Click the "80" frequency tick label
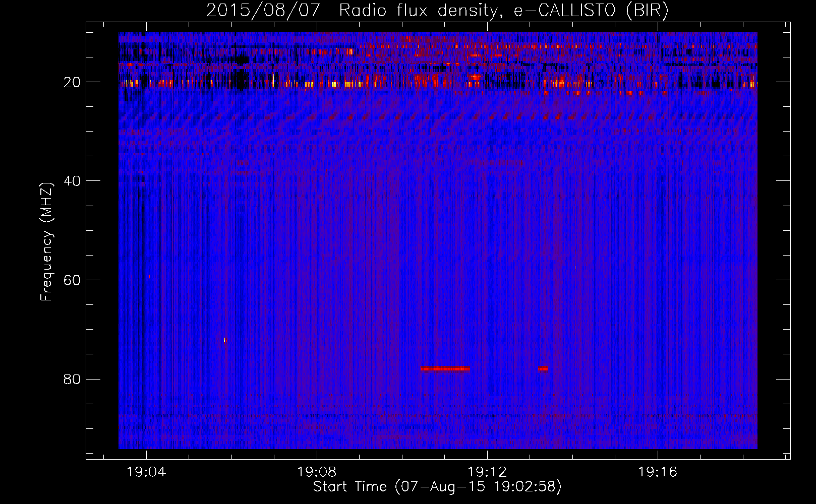 [x=72, y=379]
